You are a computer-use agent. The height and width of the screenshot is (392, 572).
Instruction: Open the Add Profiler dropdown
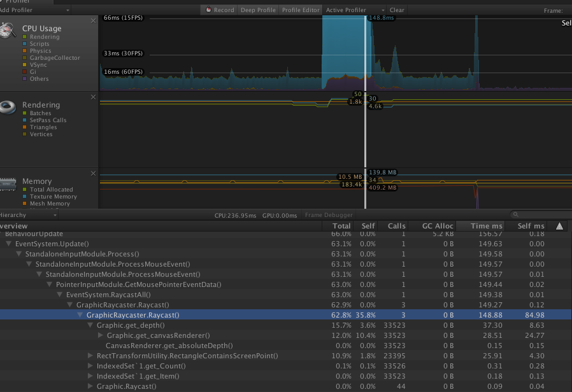[x=34, y=10]
